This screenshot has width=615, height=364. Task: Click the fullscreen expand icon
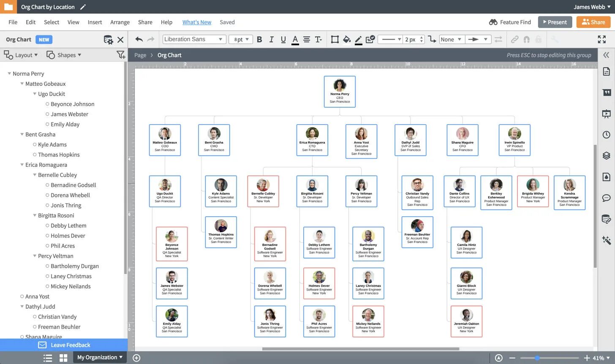602,39
